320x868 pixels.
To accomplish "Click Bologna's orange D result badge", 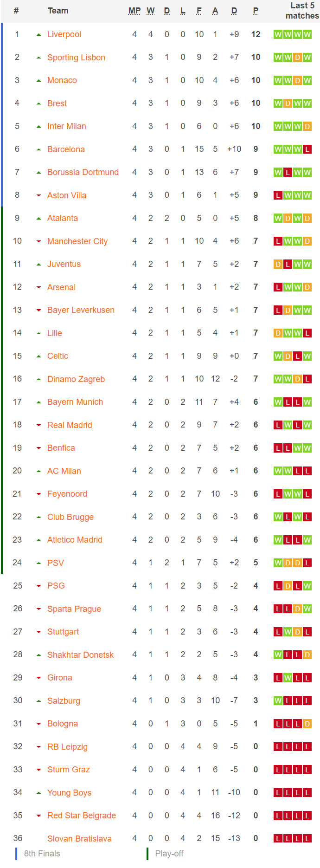I will (x=307, y=724).
